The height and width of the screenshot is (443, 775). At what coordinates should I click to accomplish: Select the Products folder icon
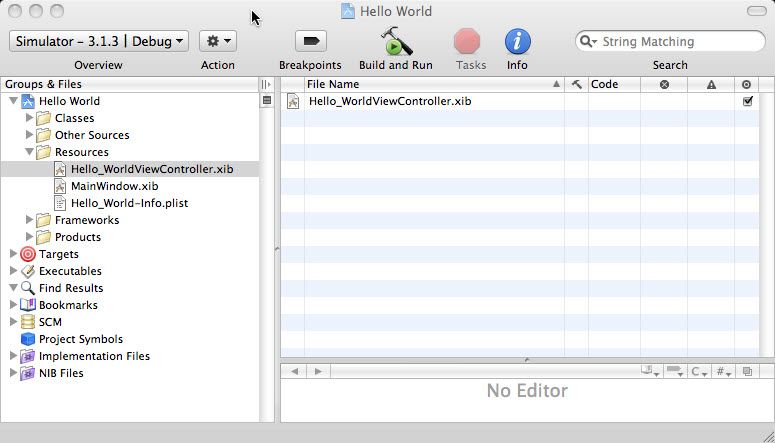[43, 237]
